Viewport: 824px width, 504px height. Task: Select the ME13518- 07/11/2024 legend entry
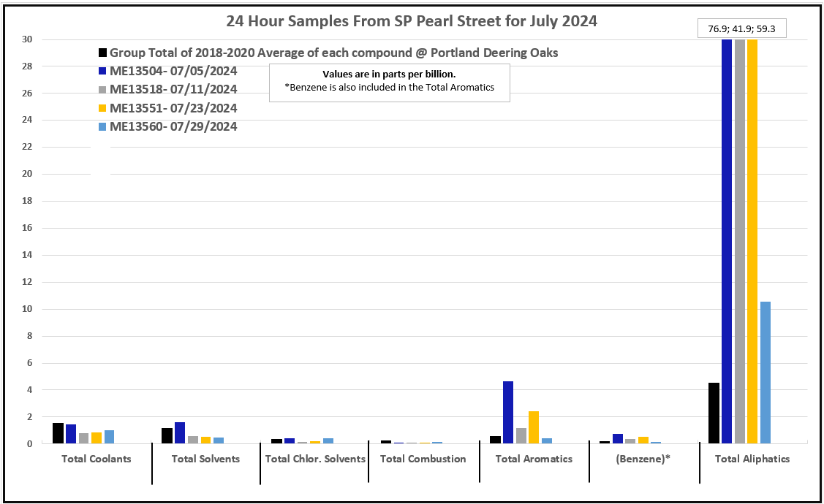pos(173,90)
